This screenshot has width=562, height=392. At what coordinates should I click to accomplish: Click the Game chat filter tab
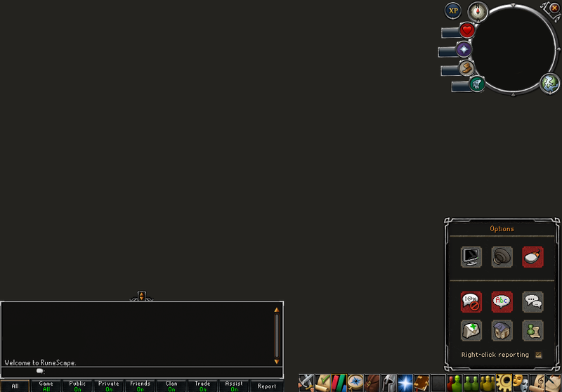46,386
